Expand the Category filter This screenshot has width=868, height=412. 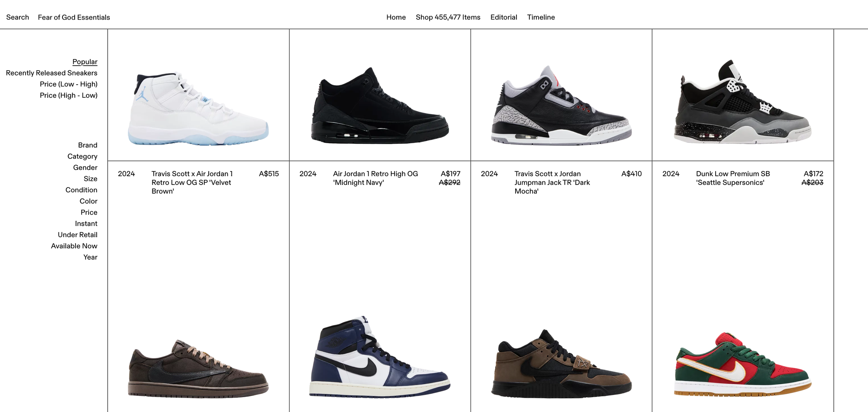pos(82,156)
